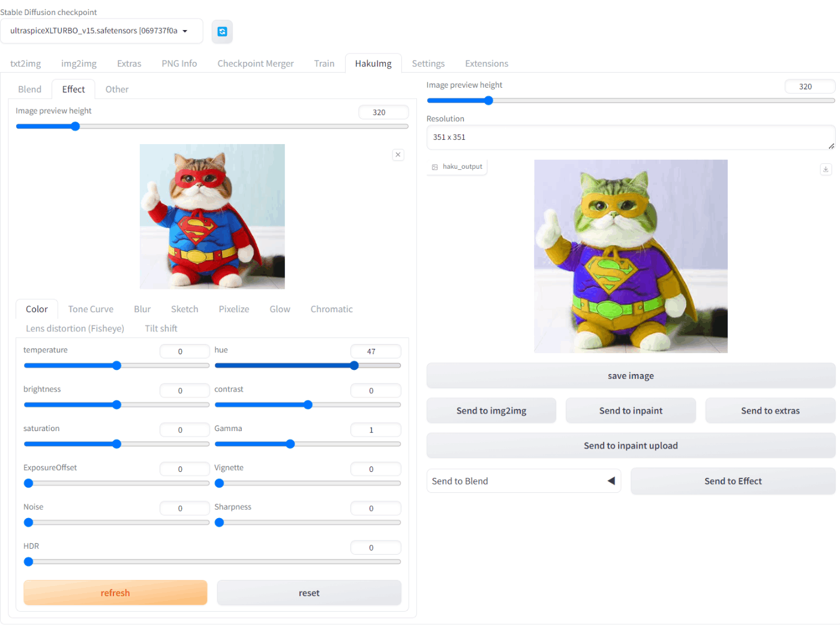Switch to the txt2img tab

(x=26, y=64)
